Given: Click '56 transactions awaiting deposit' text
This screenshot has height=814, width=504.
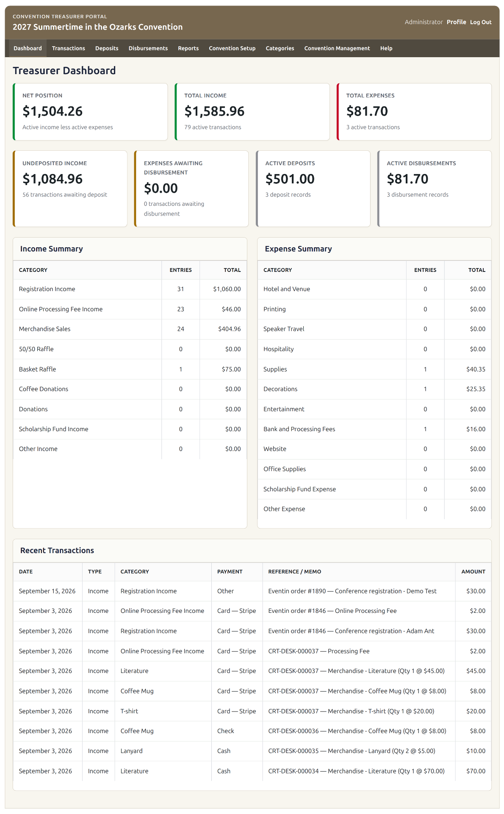Looking at the screenshot, I should click(65, 195).
